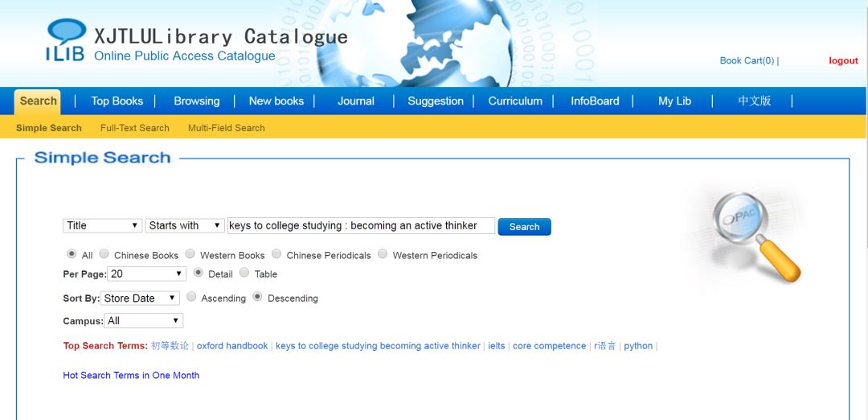This screenshot has width=868, height=420.
Task: Click the 初等数论 top search term
Action: pyautogui.click(x=170, y=346)
